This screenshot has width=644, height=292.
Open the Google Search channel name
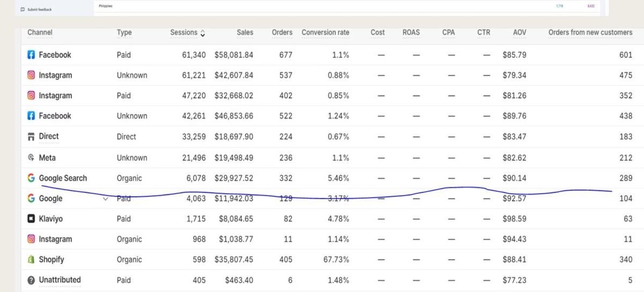click(63, 178)
